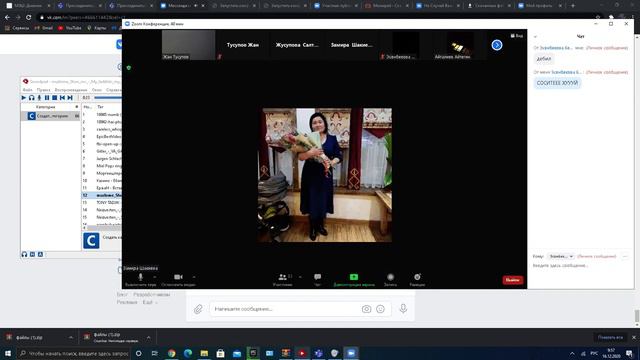Select highlighted sound row number 12
This screenshot has height=360, width=640.
tap(102, 195)
